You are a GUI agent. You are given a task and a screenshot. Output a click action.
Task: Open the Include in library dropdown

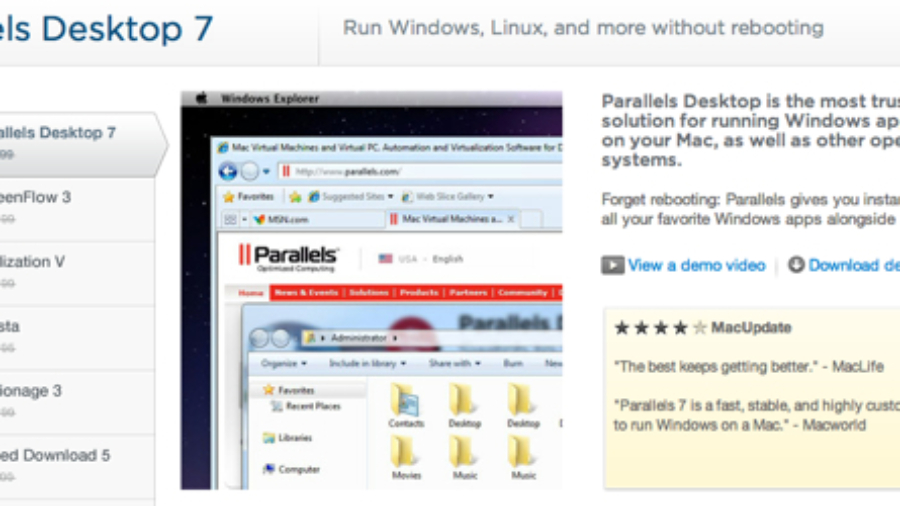point(367,363)
